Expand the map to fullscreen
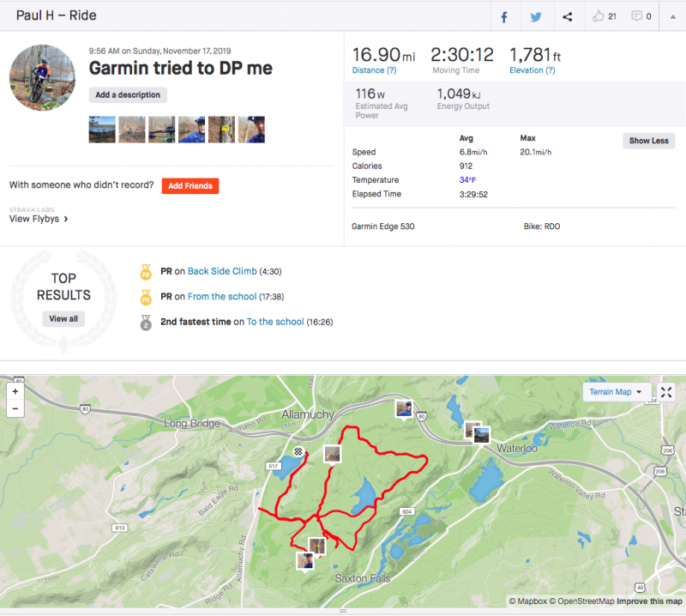Screen dimensions: 686x616 click(666, 392)
